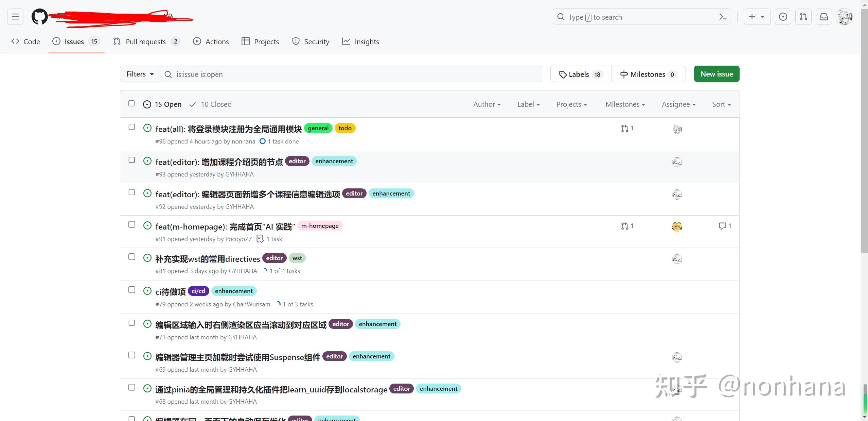Click the GitHub logo to go home
Screen dimensions: 868x421
39,16
